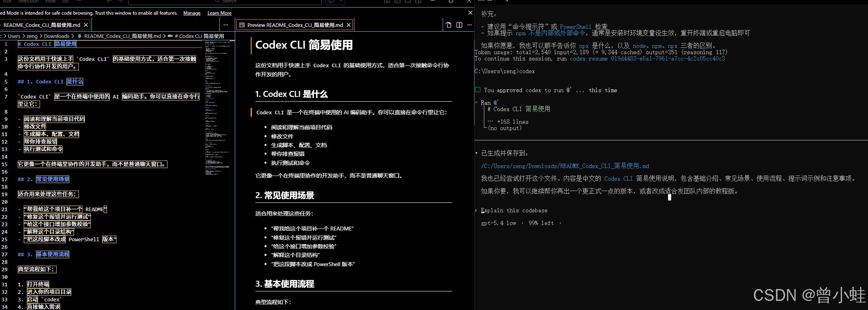Click 'Token usage' line in terminal
This screenshot has width=868, height=310.
[x=601, y=52]
